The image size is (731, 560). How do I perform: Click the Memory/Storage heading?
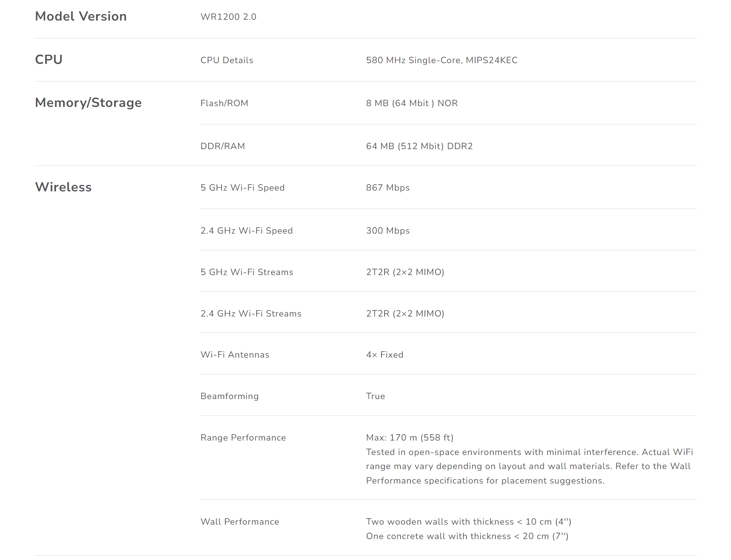(x=88, y=103)
